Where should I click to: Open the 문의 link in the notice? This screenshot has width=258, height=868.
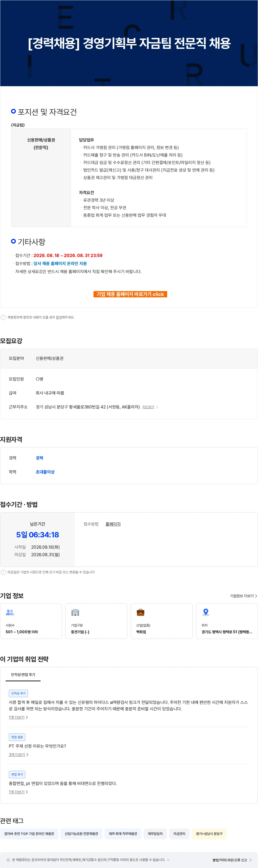(58, 317)
